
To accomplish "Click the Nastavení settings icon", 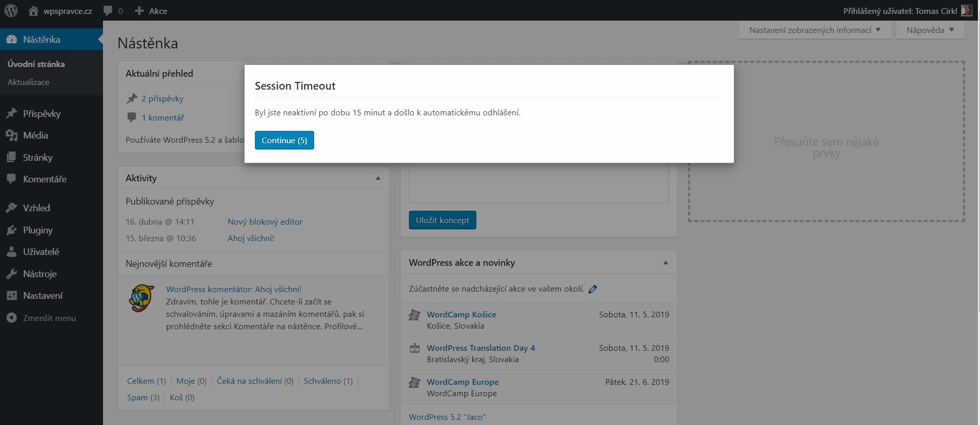I will pyautogui.click(x=11, y=295).
